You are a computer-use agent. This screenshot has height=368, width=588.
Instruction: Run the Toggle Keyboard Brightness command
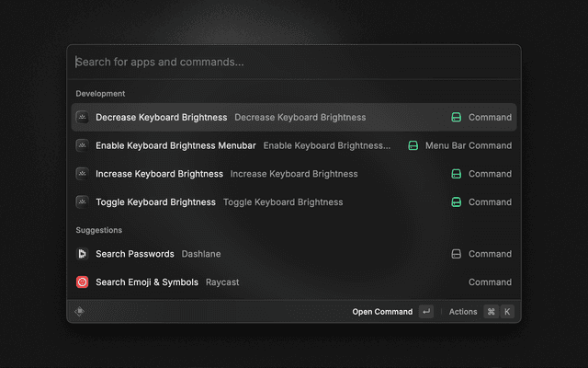[155, 202]
